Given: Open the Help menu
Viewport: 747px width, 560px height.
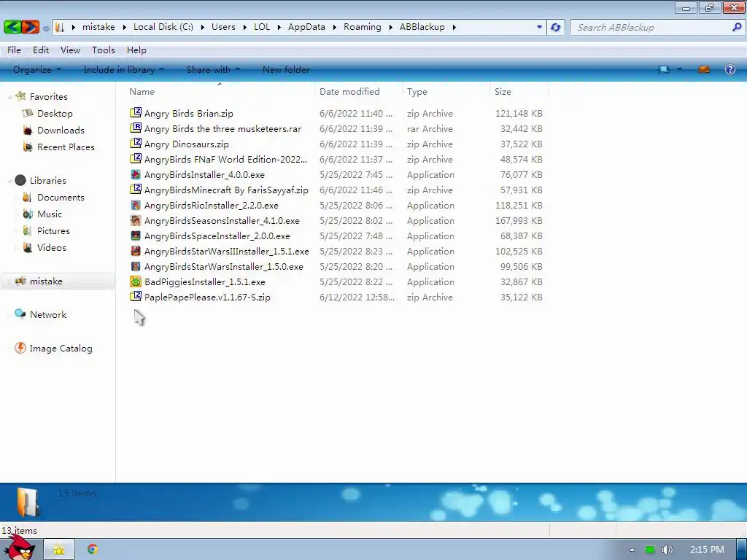Looking at the screenshot, I should pyautogui.click(x=136, y=50).
